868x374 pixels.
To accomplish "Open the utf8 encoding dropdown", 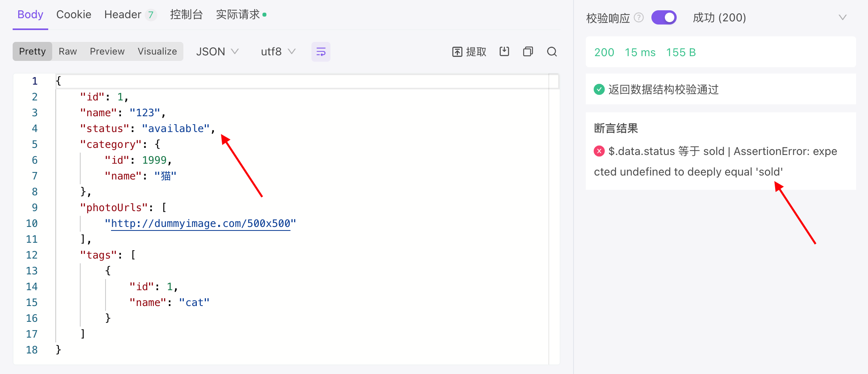I will pos(278,52).
